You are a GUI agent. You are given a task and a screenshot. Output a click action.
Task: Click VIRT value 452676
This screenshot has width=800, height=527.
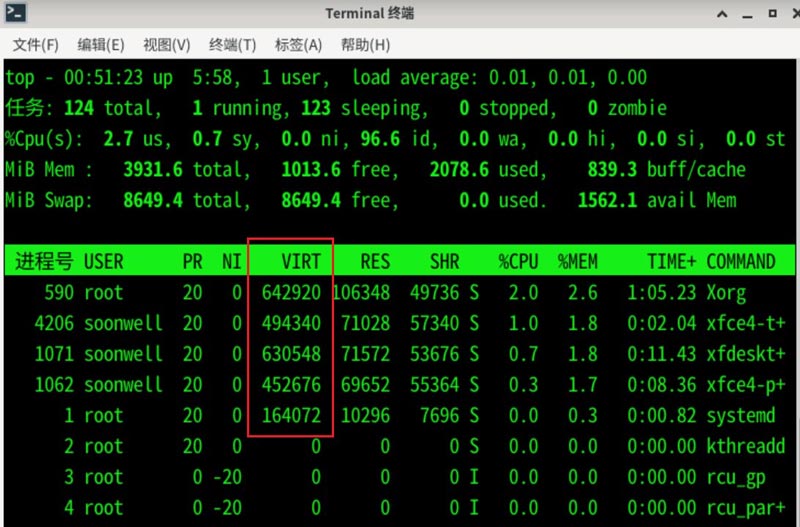[x=291, y=385]
